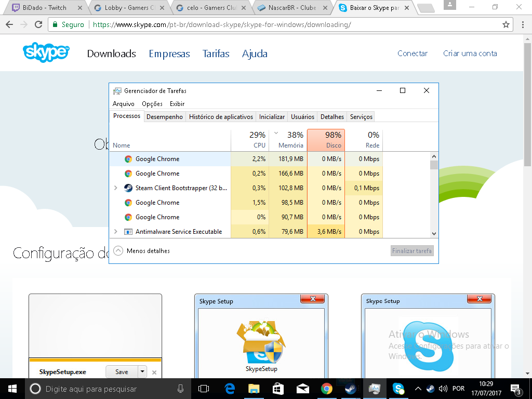Switch to the Detalhes tab

click(332, 117)
